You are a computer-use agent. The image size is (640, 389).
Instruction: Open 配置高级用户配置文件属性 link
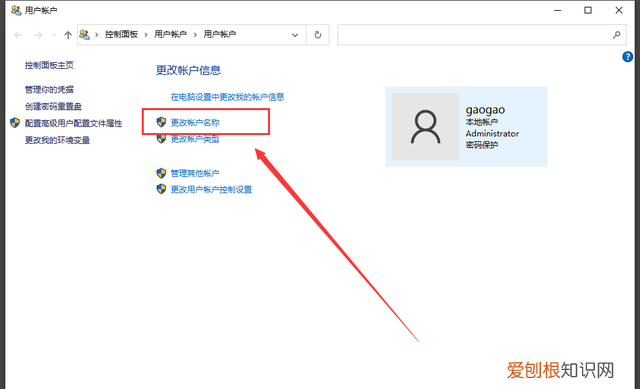click(x=73, y=123)
